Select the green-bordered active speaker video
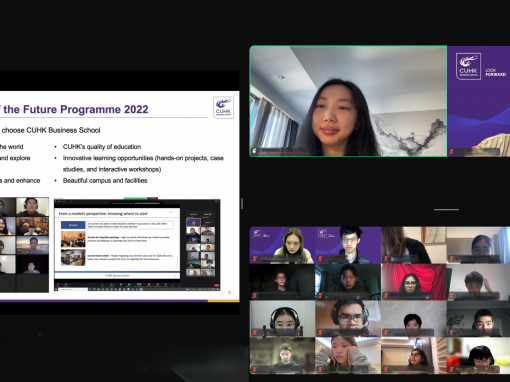This screenshot has height=382, width=510. coord(348,101)
